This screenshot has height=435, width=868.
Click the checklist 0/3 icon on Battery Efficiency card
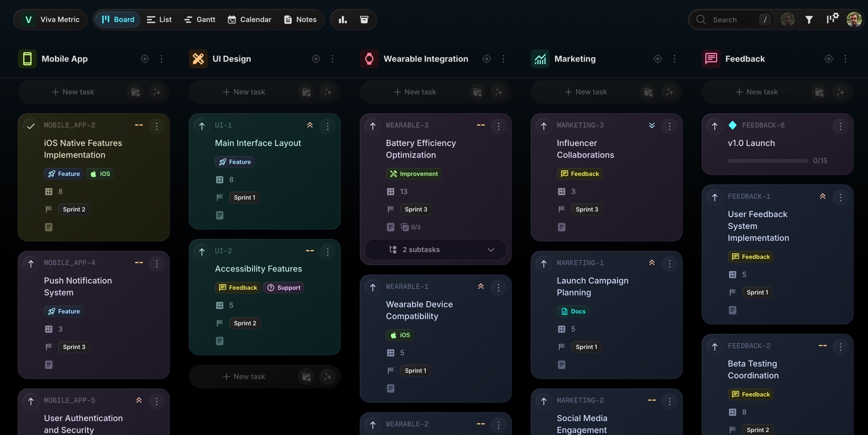tap(411, 227)
